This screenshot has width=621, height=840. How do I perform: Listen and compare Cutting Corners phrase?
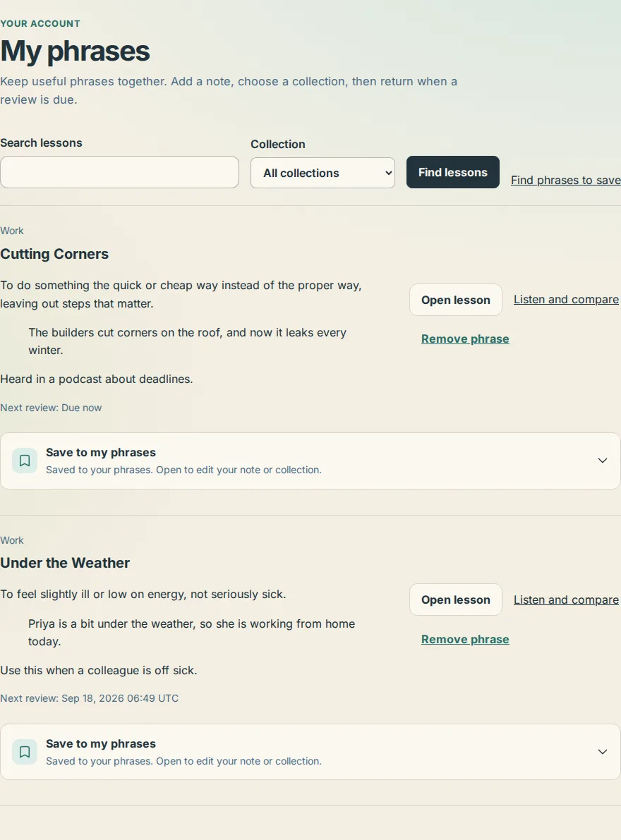[x=566, y=300]
